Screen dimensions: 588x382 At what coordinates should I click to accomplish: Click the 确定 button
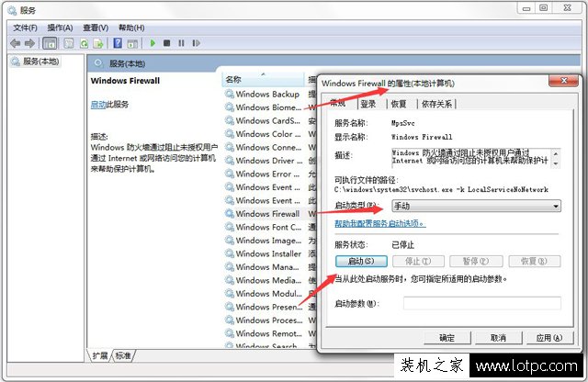(x=447, y=338)
